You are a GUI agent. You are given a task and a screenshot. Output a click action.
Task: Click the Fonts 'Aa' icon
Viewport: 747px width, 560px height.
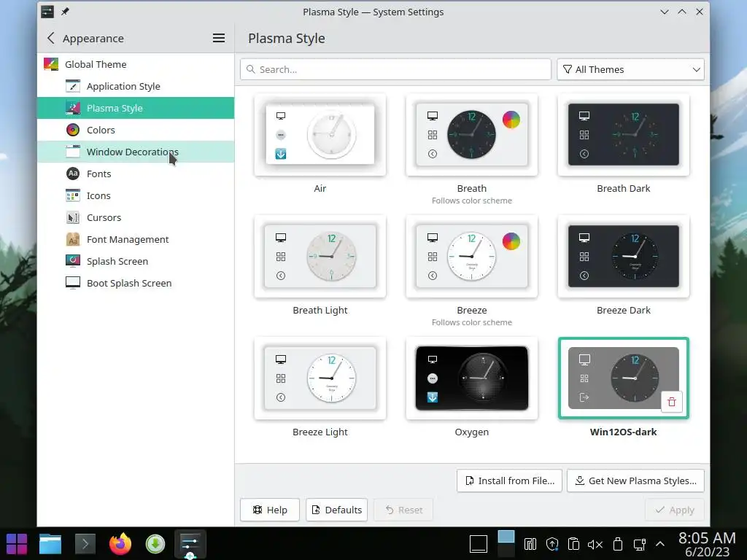73,174
